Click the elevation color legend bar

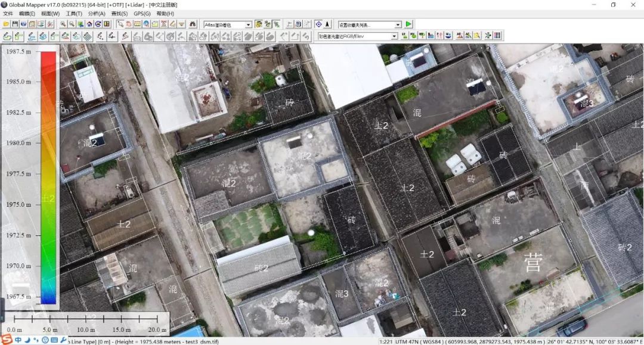click(48, 178)
